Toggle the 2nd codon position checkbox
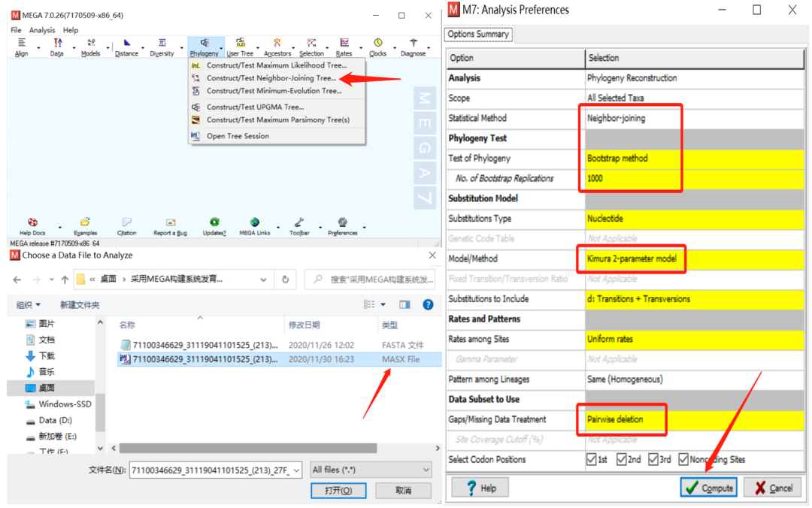 [622, 459]
